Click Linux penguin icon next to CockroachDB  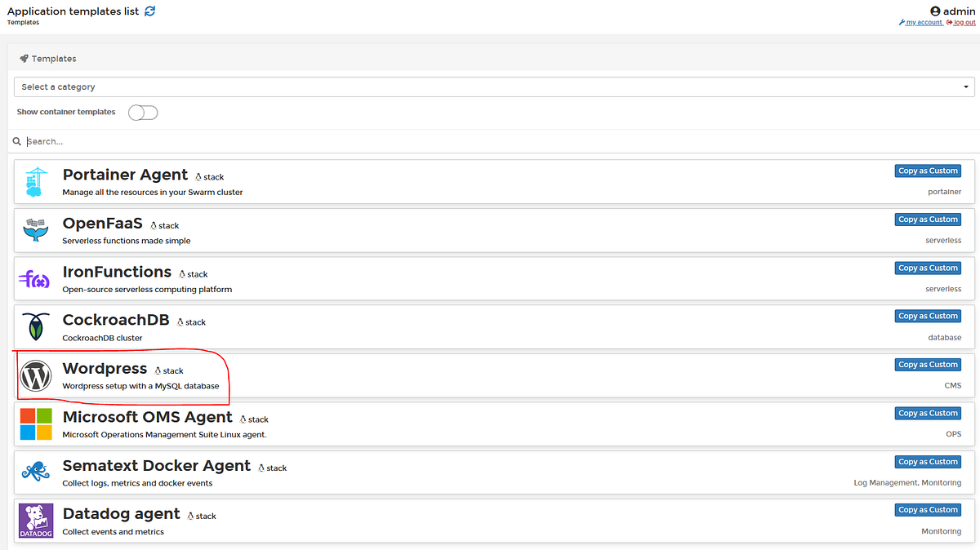(x=180, y=322)
